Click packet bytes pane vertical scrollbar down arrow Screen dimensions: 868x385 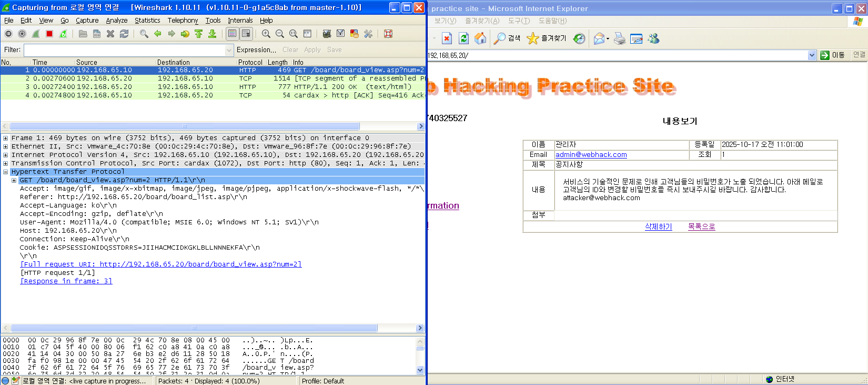click(x=420, y=370)
